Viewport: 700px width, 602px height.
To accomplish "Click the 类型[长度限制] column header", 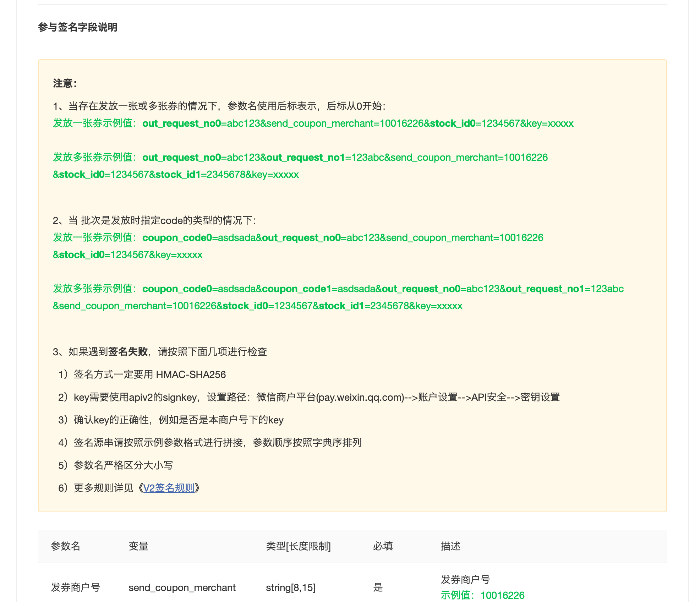I will [x=298, y=546].
